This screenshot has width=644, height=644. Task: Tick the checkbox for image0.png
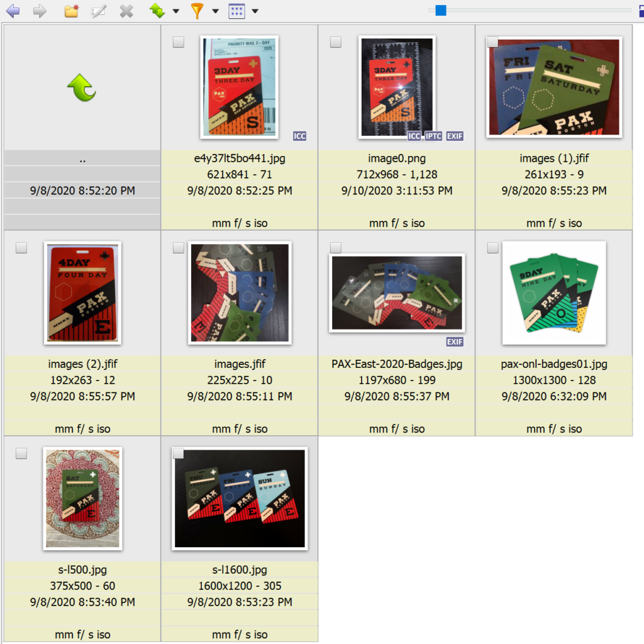(336, 42)
